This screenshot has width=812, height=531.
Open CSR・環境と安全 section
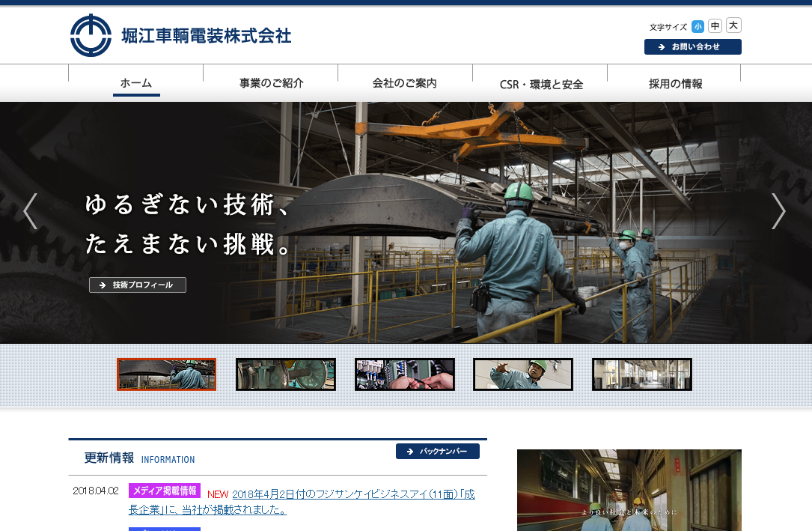click(x=540, y=84)
